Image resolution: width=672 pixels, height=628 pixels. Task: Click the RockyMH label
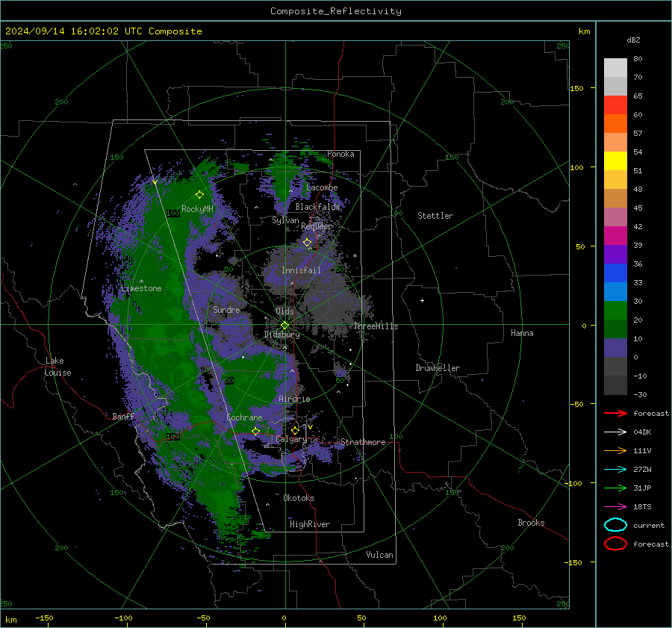(197, 209)
